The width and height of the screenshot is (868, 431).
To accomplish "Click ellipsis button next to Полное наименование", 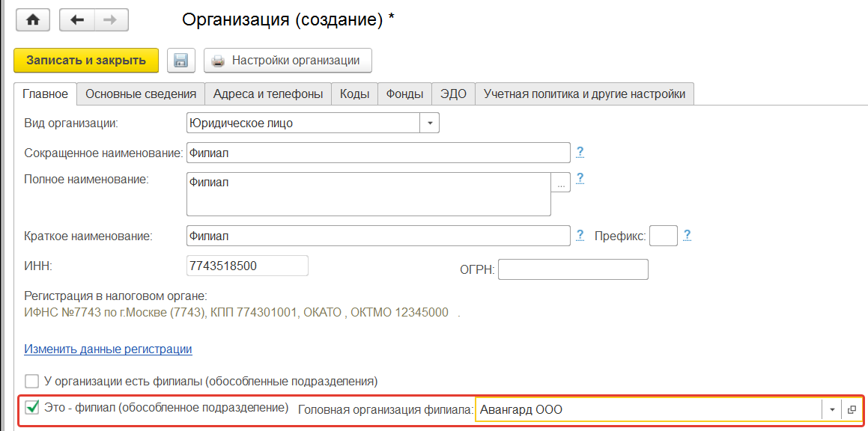I will (561, 183).
